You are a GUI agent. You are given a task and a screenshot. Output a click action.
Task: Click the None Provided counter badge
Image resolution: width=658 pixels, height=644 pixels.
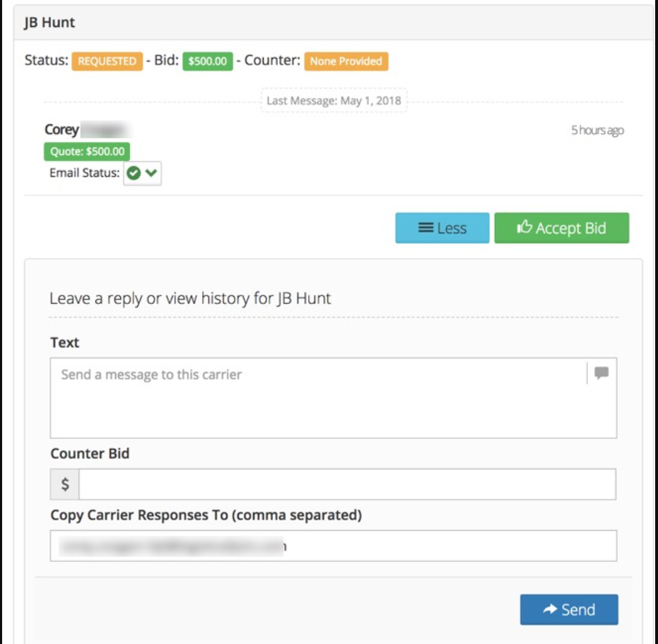click(x=346, y=62)
